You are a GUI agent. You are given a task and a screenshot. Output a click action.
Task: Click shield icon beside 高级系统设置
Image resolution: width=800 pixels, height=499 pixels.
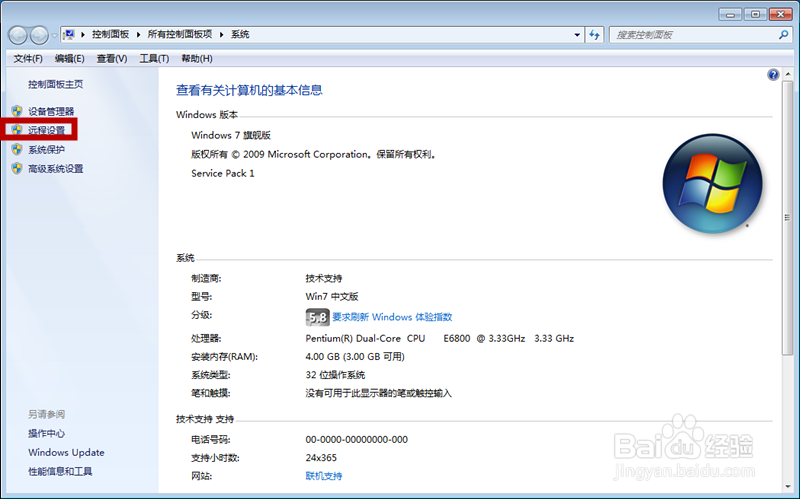(17, 168)
